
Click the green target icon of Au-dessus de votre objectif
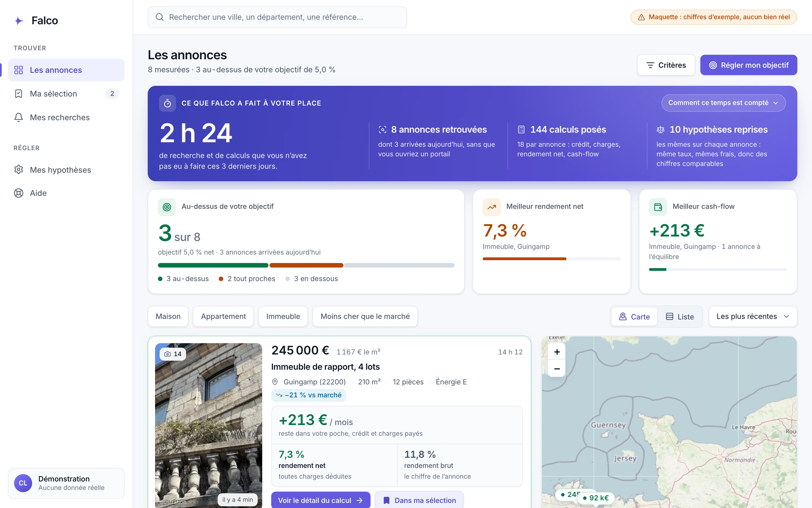(167, 207)
